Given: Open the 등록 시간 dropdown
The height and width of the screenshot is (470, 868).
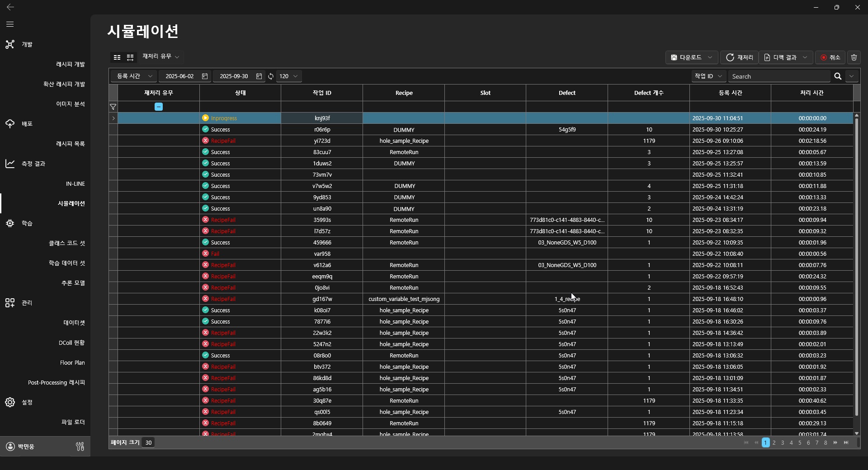Looking at the screenshot, I should click(134, 76).
